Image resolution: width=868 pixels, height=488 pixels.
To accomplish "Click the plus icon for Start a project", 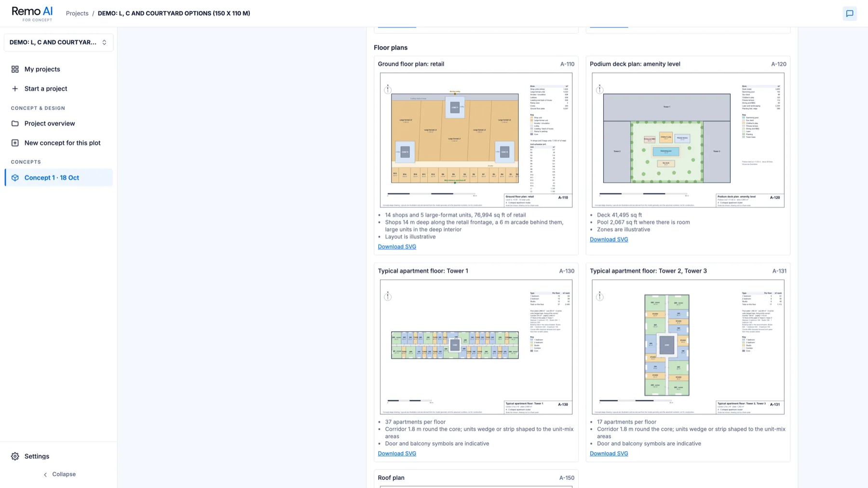I will click(x=15, y=89).
